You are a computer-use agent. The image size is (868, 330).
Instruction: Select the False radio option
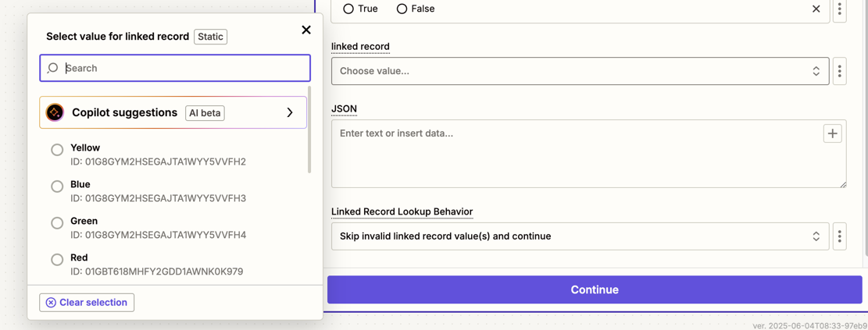click(402, 9)
